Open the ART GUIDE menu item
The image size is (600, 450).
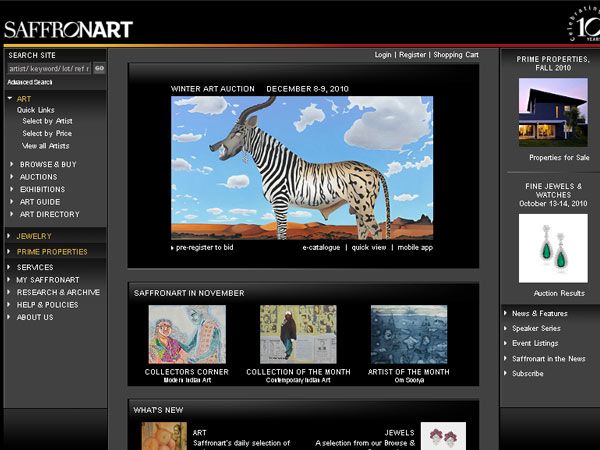pos(40,202)
